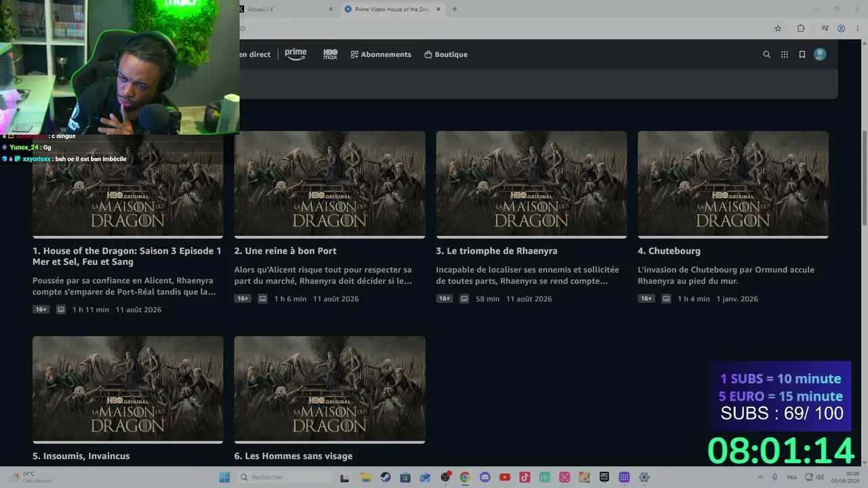Click the 16+ rating badge on episode 4

point(646,299)
